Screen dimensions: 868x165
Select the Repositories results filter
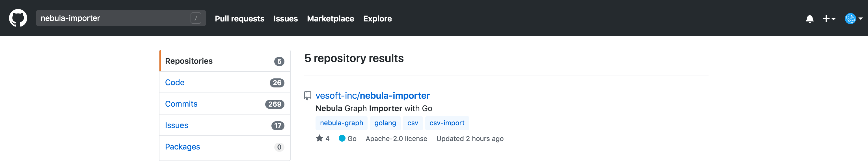[x=189, y=61]
